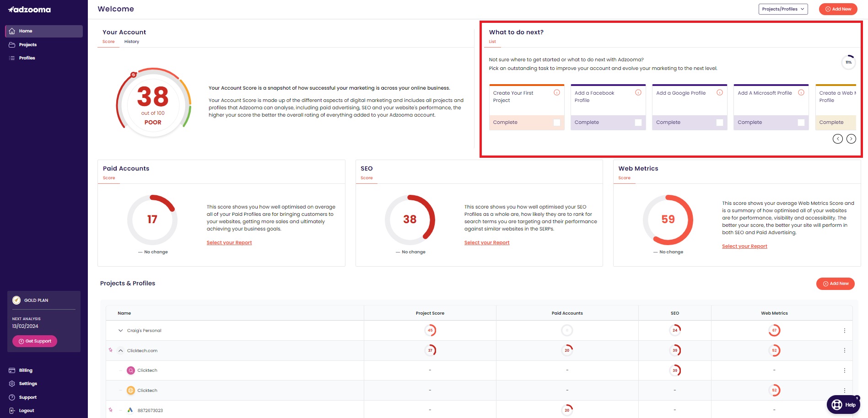
Task: Click the orange Clicktech web metrics icon
Action: (x=131, y=391)
